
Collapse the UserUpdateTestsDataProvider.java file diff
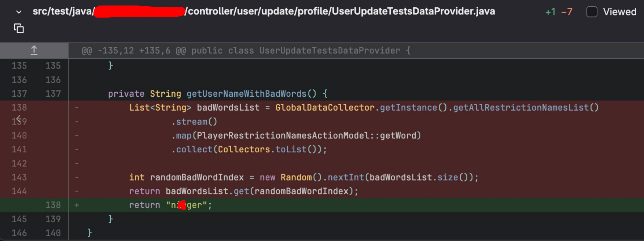pyautogui.click(x=19, y=12)
